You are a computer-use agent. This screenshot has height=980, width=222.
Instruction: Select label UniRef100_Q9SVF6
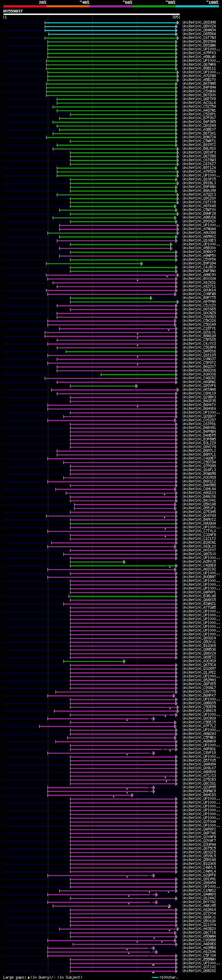coord(199,386)
